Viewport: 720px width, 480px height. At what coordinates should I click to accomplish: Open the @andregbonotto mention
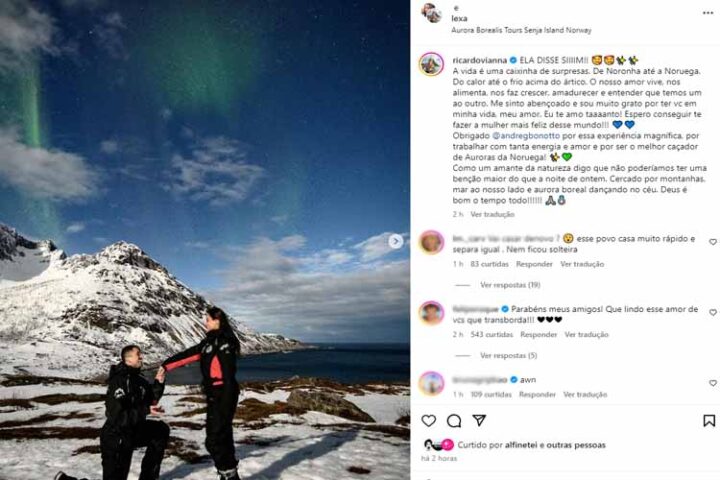click(x=526, y=136)
